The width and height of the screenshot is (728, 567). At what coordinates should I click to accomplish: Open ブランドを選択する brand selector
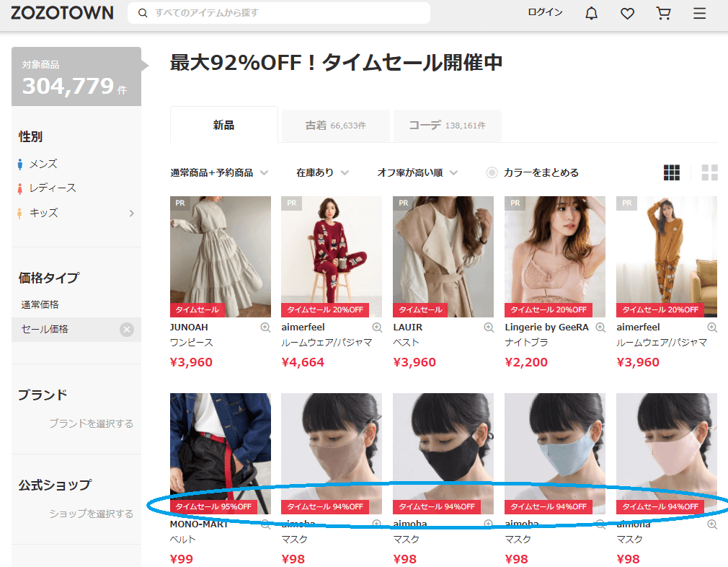click(x=91, y=423)
